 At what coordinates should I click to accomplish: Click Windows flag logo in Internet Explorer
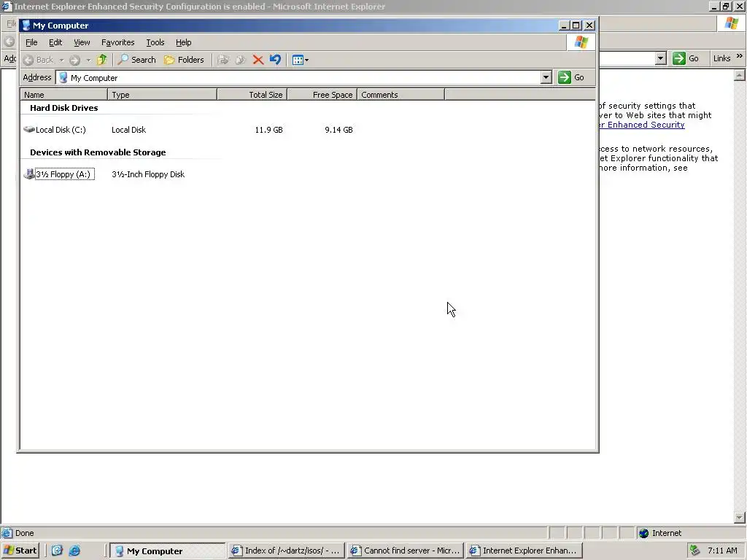(731, 23)
